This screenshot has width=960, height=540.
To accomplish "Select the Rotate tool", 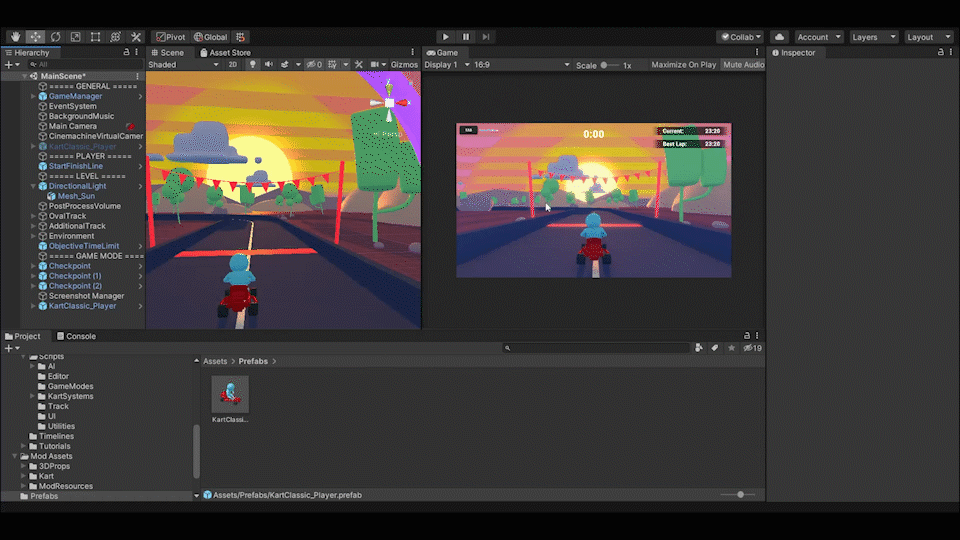I will (x=56, y=37).
